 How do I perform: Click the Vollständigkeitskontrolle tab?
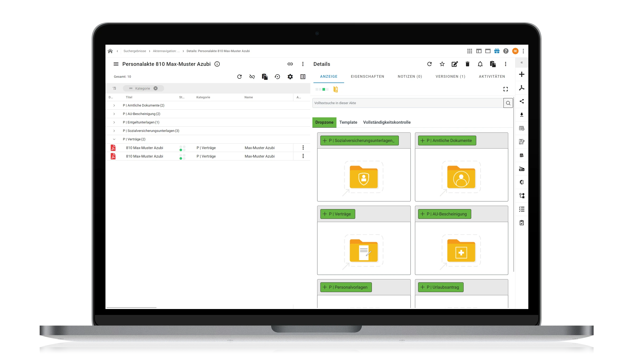click(x=386, y=122)
